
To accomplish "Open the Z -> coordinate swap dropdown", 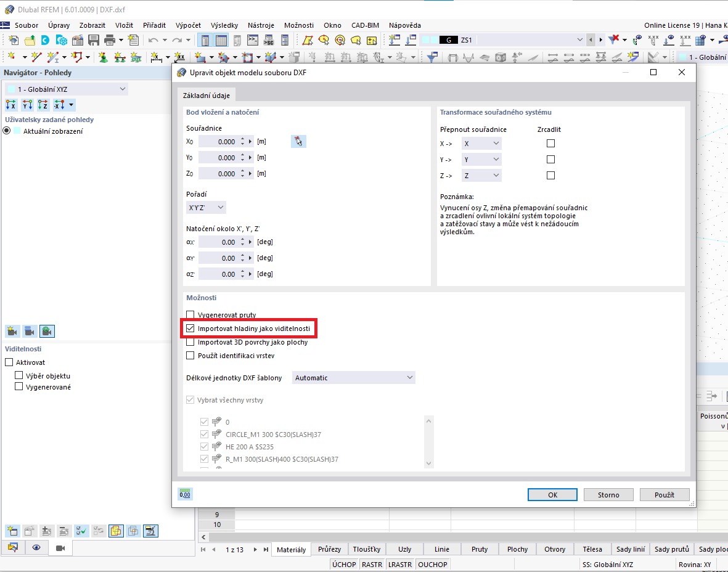I will point(481,176).
